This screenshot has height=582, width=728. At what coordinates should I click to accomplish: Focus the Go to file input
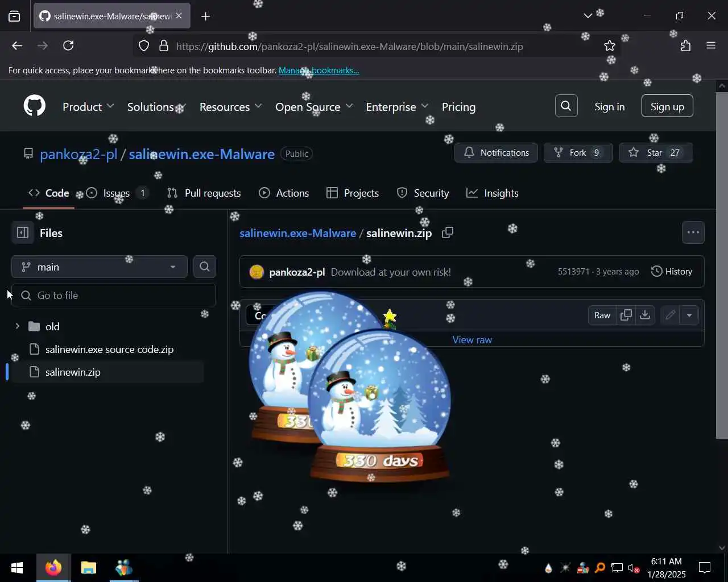tap(114, 295)
